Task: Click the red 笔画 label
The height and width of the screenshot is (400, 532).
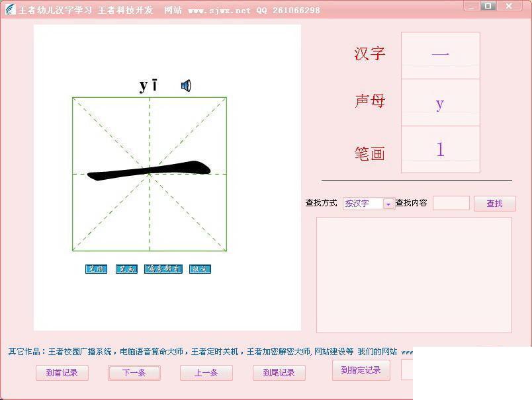Action: [x=370, y=154]
